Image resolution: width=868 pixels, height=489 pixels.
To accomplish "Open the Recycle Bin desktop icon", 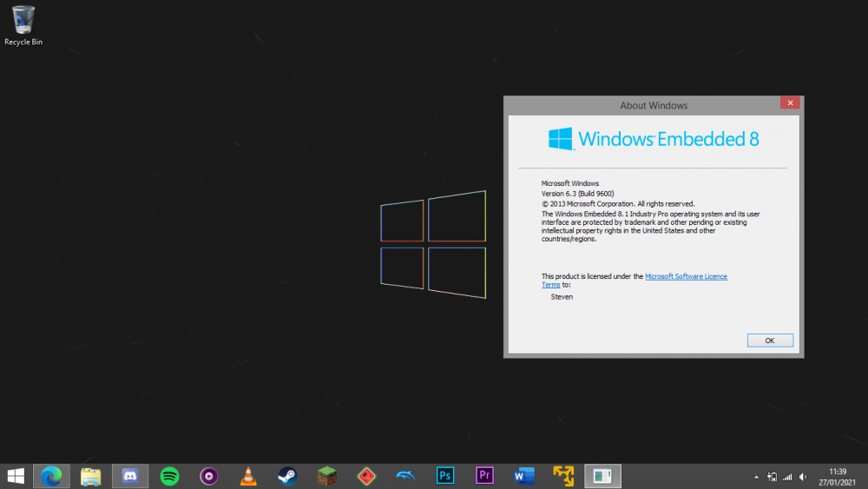I will pyautogui.click(x=23, y=25).
